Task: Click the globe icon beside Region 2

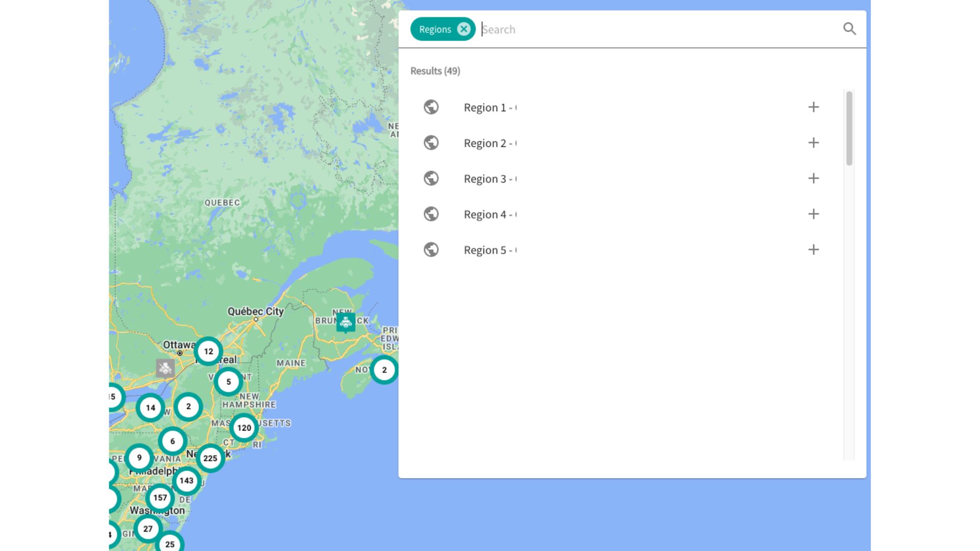Action: point(431,143)
